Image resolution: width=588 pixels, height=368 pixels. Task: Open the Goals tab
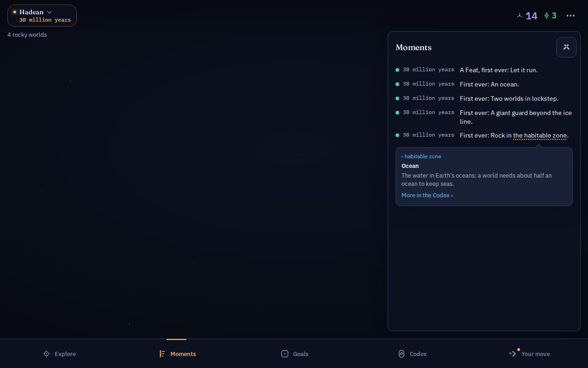tap(294, 354)
